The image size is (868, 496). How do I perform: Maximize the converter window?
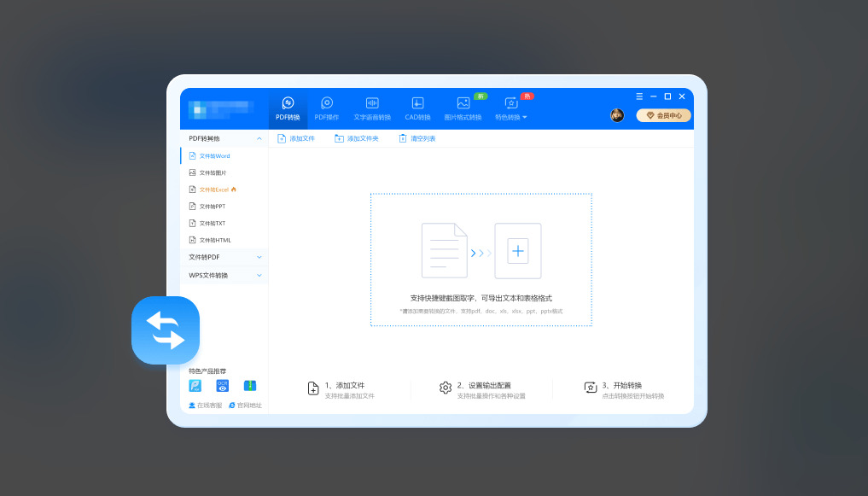[668, 96]
